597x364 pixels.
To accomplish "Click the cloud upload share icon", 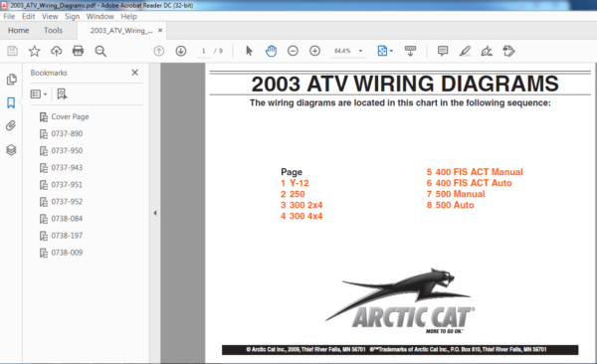I will click(x=57, y=51).
